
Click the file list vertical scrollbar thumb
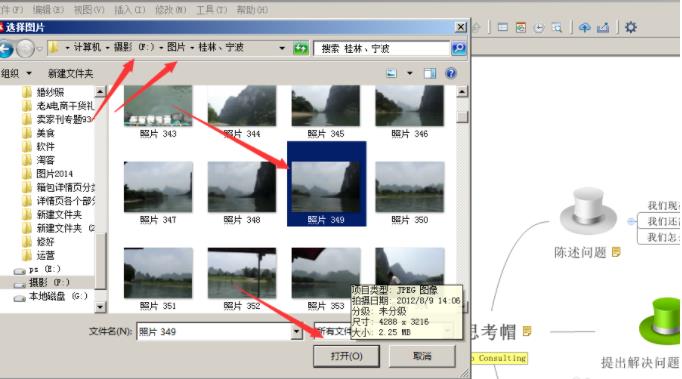pos(461,116)
